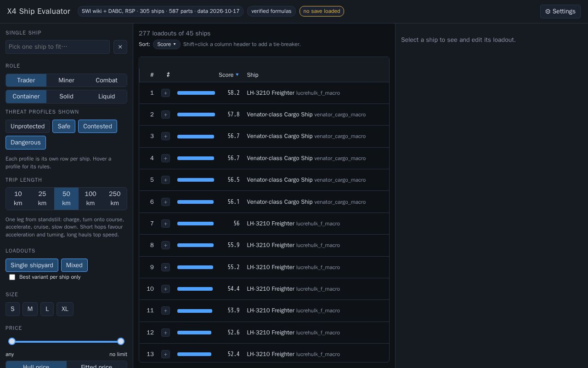Toggle Mixed loadouts

(74, 265)
